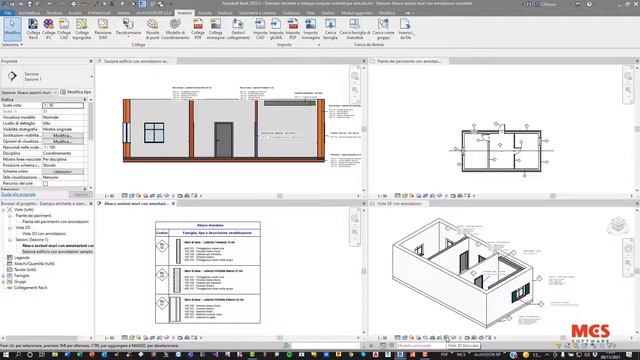Click Scala vista value field
This screenshot has height=360, width=640.
tap(63, 105)
